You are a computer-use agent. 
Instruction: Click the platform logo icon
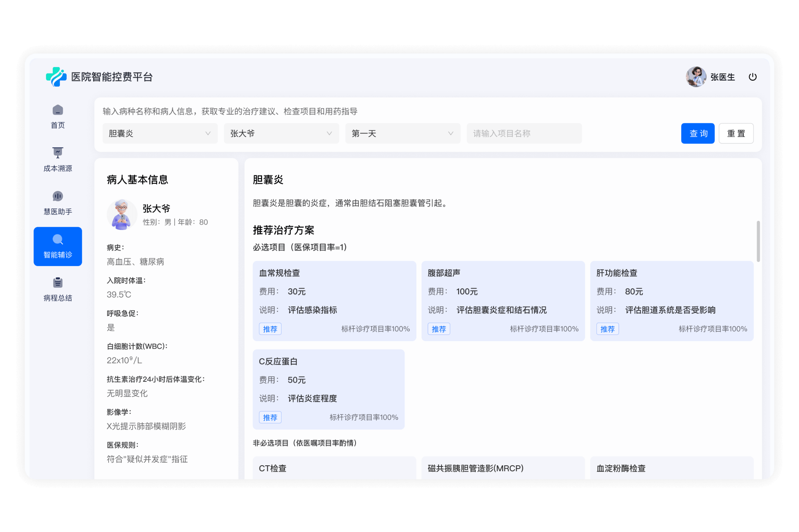click(x=56, y=77)
